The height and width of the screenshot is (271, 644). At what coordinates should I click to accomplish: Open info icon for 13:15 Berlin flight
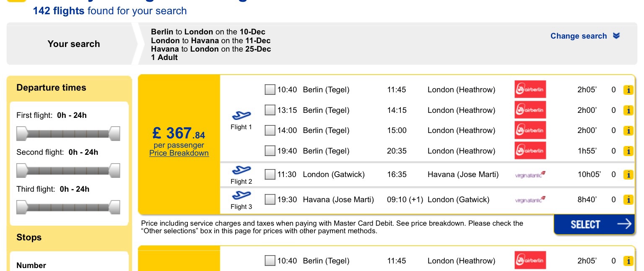(628, 110)
